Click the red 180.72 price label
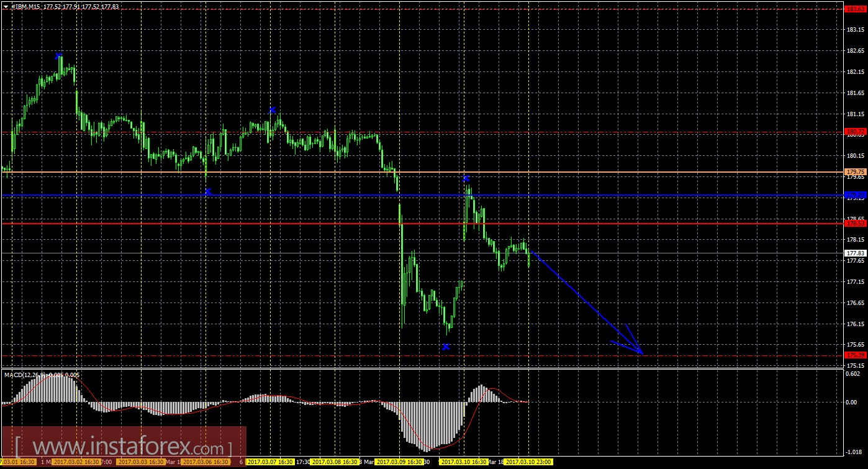 coord(855,132)
